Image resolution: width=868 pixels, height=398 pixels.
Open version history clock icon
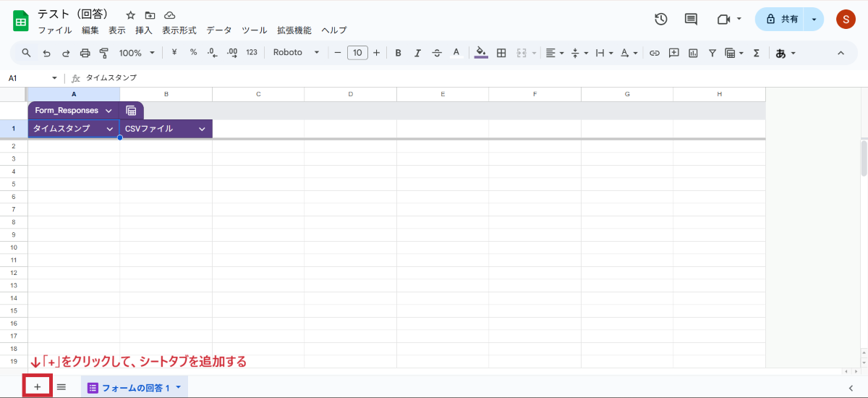point(660,20)
